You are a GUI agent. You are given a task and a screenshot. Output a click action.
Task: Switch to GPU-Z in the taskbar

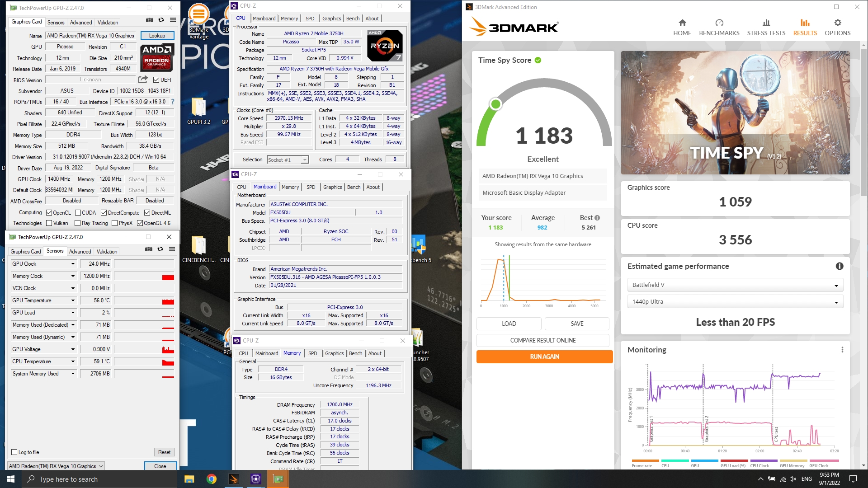pyautogui.click(x=278, y=479)
